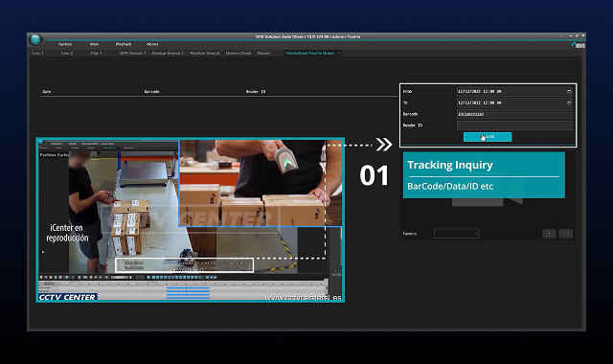
Task: Click the teal Search button
Action: pos(488,136)
